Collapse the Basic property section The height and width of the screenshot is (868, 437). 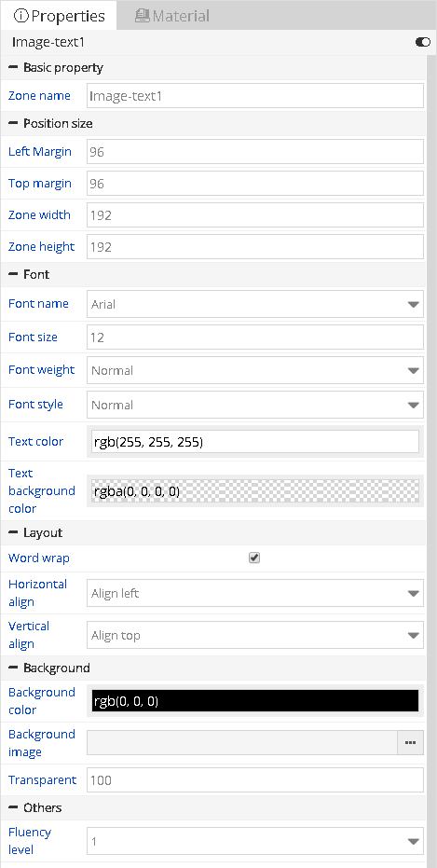point(13,67)
